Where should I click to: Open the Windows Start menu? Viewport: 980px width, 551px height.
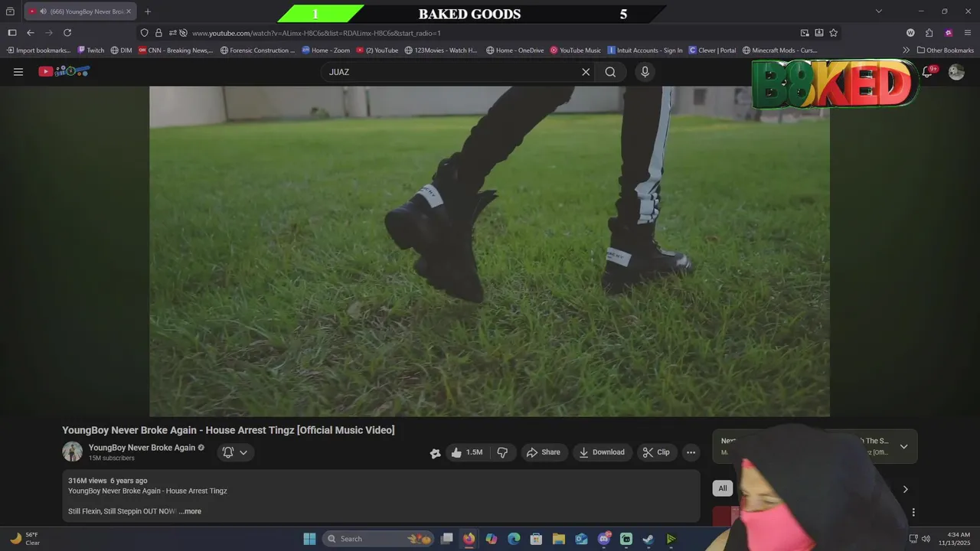click(309, 539)
